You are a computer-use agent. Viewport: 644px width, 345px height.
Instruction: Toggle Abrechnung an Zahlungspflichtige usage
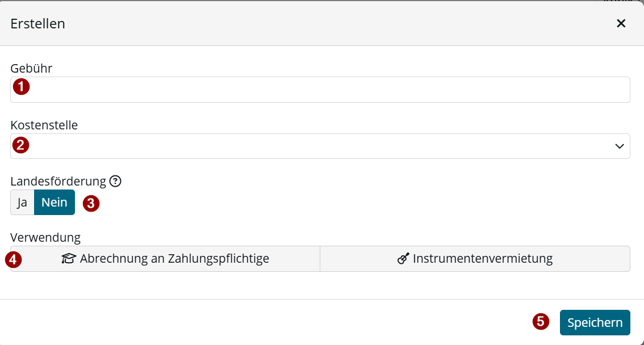[x=165, y=258]
